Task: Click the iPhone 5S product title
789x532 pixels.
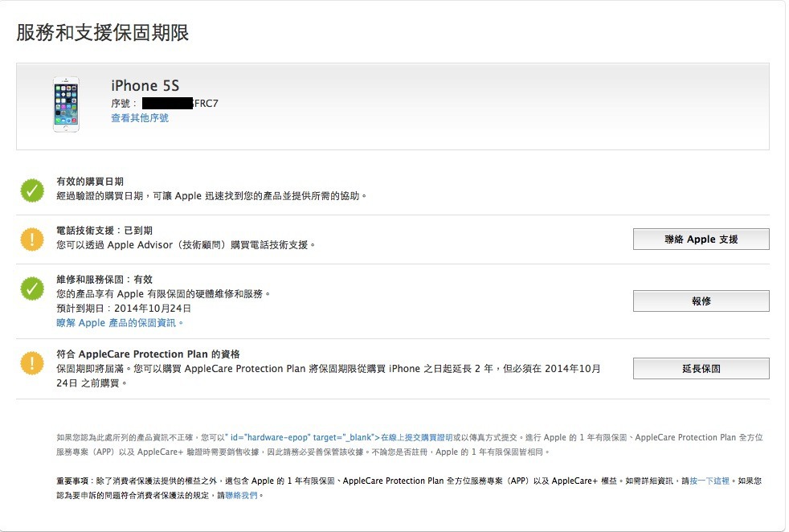Action: click(145, 85)
